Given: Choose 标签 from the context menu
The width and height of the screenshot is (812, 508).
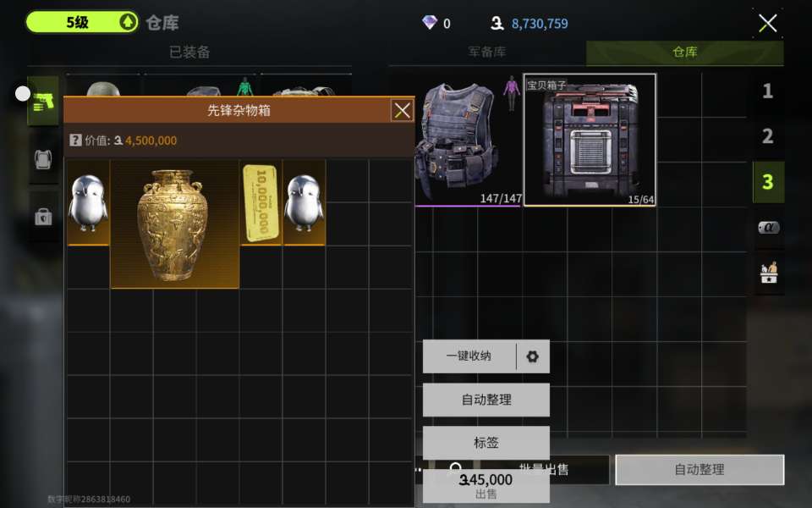Looking at the screenshot, I should point(486,443).
